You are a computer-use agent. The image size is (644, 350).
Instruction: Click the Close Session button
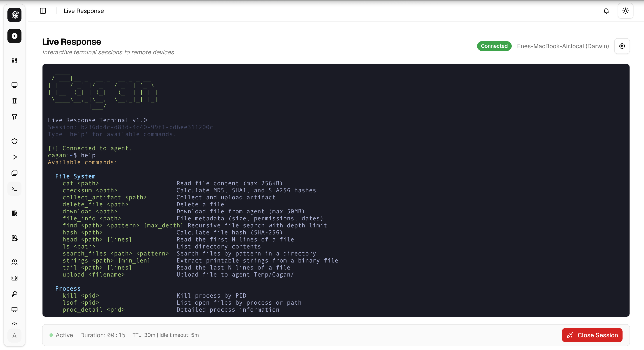592,335
